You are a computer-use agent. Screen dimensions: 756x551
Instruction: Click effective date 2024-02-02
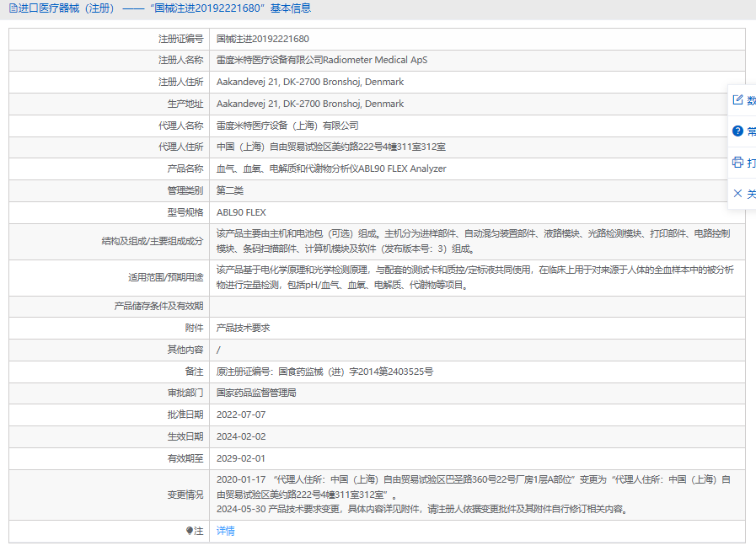241,436
